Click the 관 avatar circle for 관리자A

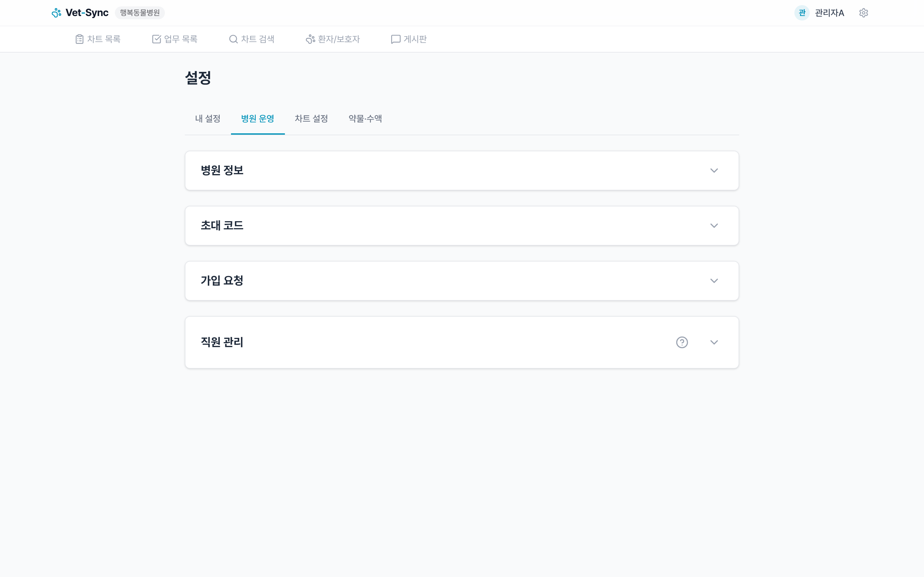[x=802, y=13]
